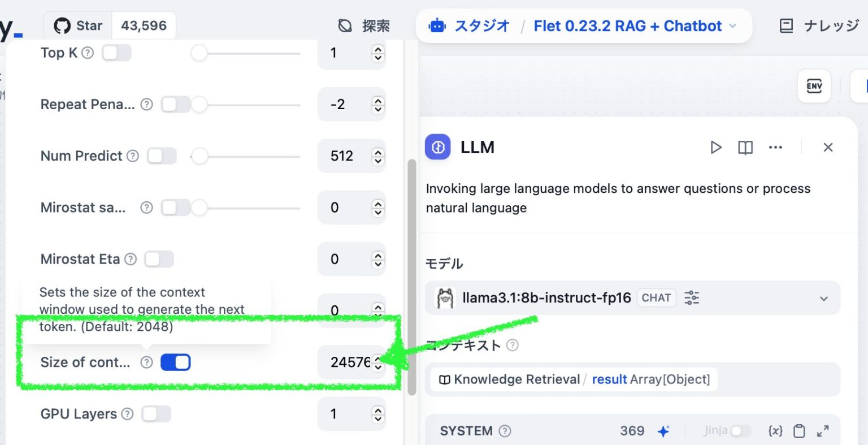This screenshot has width=868, height=445.
Task: Click the prompt generator sparkle icon
Action: 663,431
